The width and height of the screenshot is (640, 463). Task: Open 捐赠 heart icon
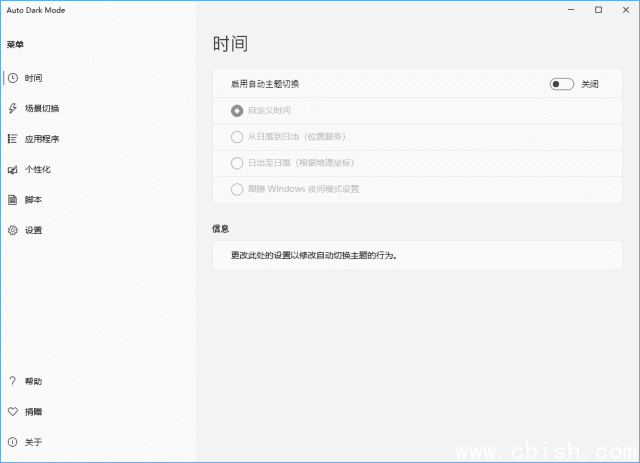(x=12, y=411)
